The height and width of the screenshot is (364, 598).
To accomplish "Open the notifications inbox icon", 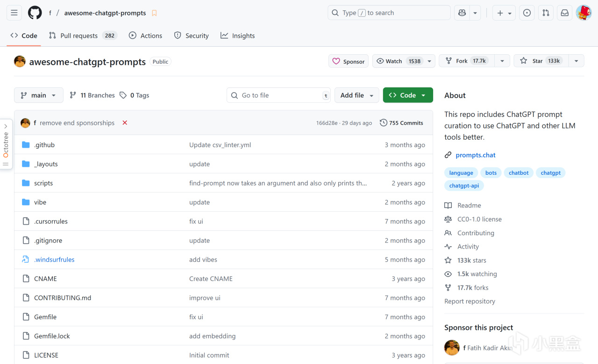I will coord(564,13).
